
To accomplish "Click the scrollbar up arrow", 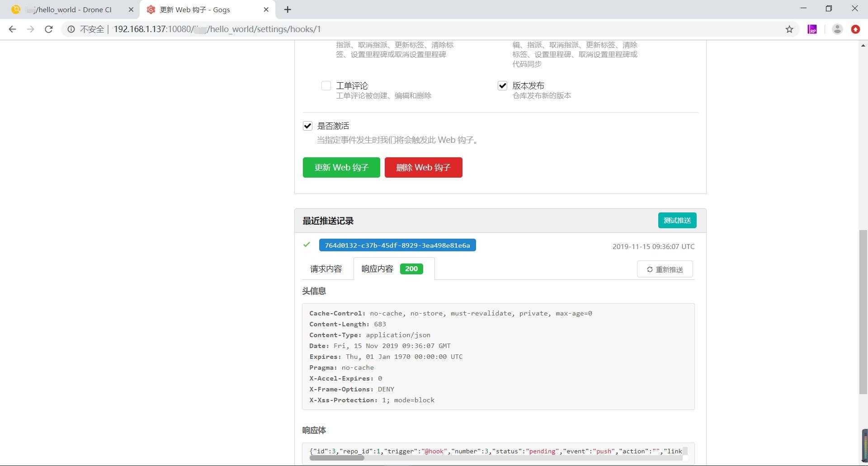I will 863,45.
